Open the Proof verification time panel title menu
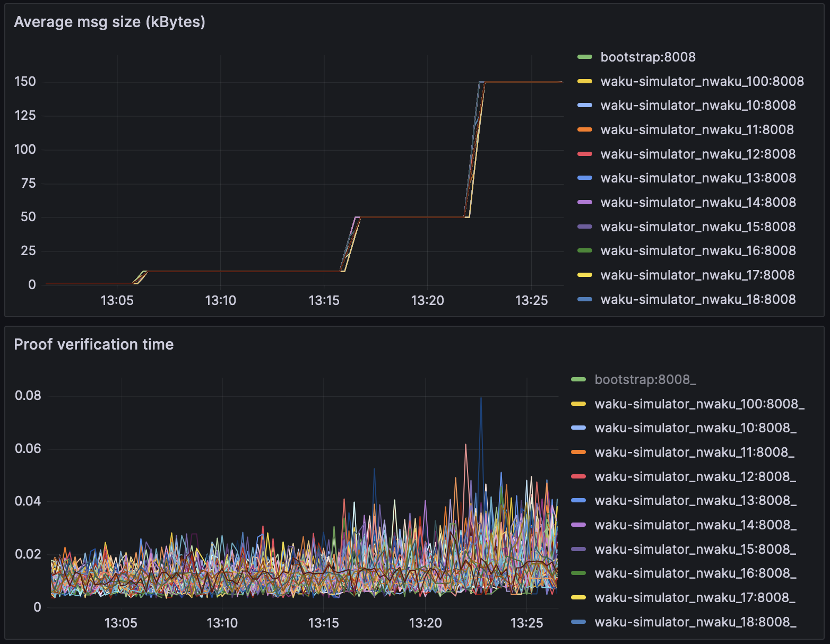This screenshot has width=830, height=644. coord(94,344)
